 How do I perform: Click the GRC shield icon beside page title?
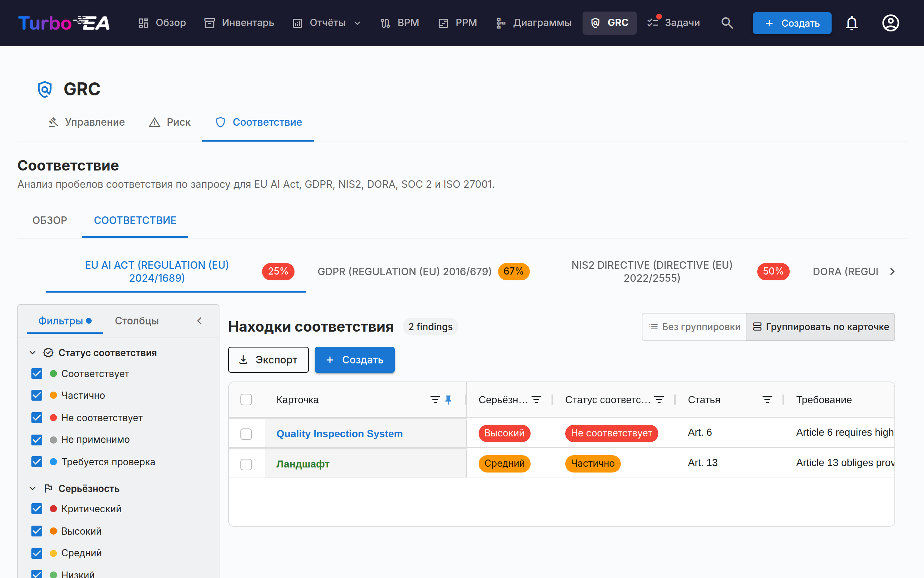45,89
